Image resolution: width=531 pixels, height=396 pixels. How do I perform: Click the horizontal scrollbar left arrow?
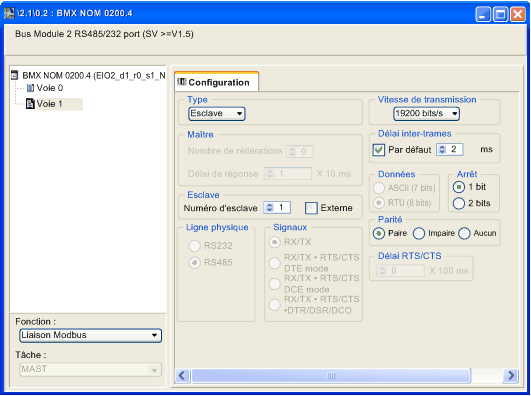[182, 375]
